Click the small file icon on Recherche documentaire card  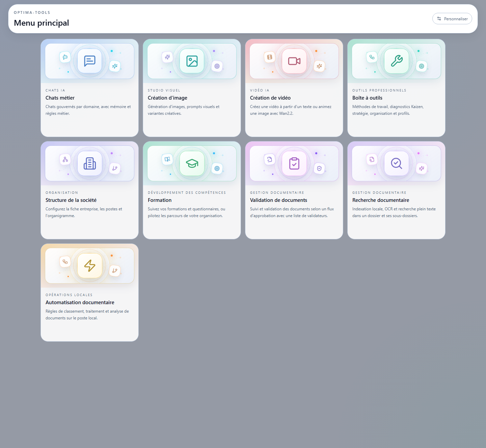(372, 159)
